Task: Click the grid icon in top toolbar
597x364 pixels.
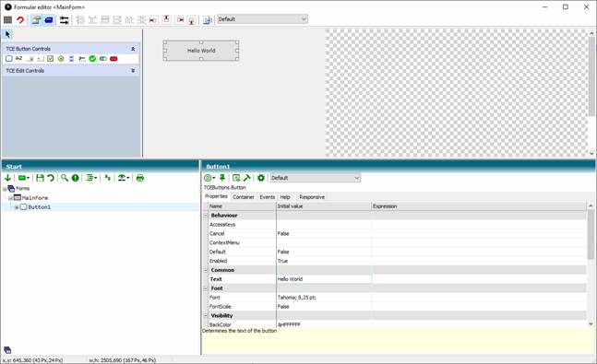Action: click(x=7, y=19)
